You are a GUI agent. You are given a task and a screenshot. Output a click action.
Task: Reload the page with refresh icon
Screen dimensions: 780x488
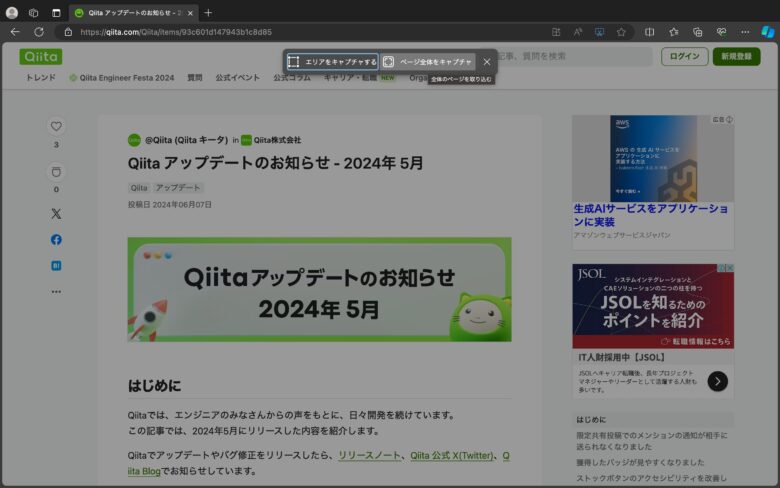[39, 32]
